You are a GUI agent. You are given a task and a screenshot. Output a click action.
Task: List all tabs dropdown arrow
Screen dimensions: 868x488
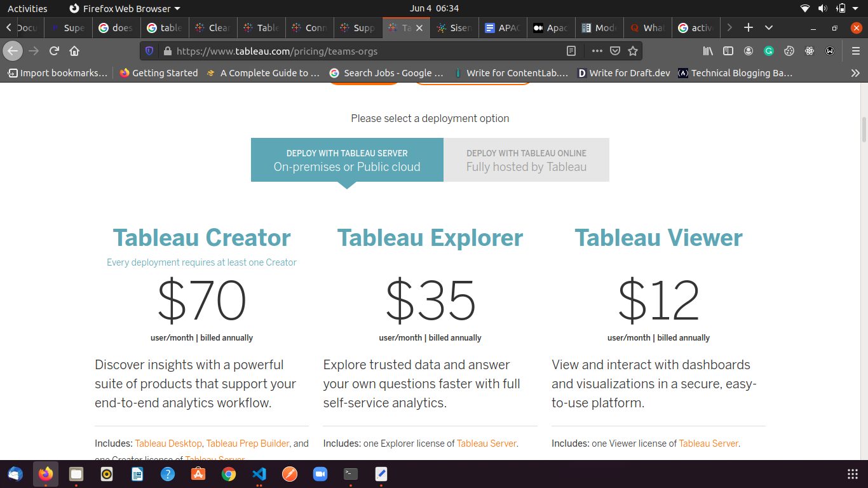tap(769, 27)
